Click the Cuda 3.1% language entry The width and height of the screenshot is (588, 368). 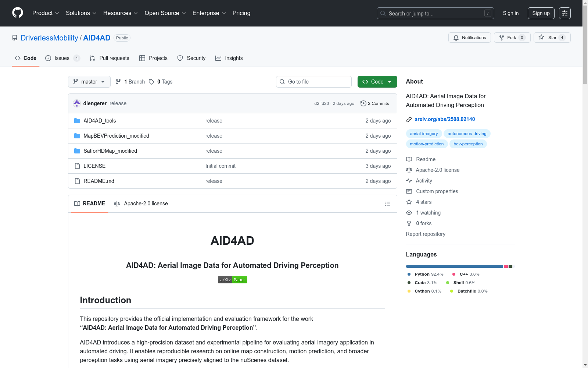click(422, 283)
